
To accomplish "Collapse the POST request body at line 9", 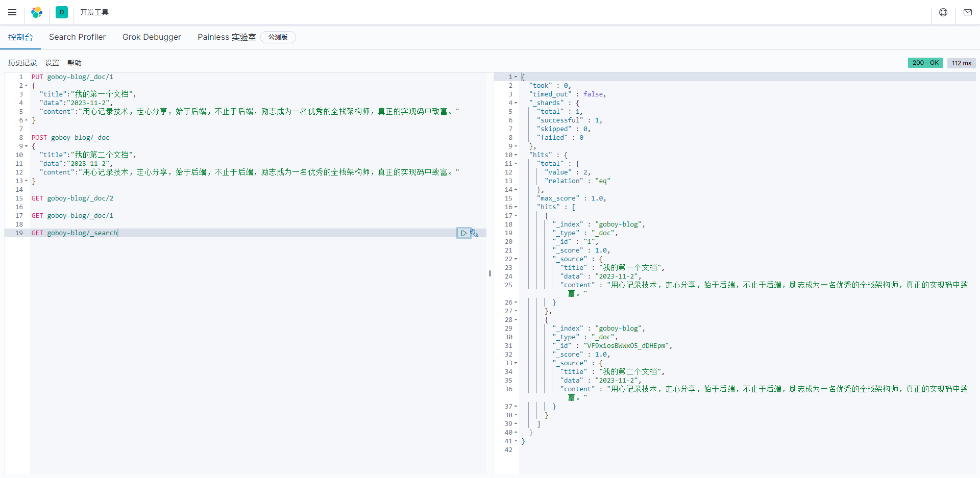I will point(27,146).
